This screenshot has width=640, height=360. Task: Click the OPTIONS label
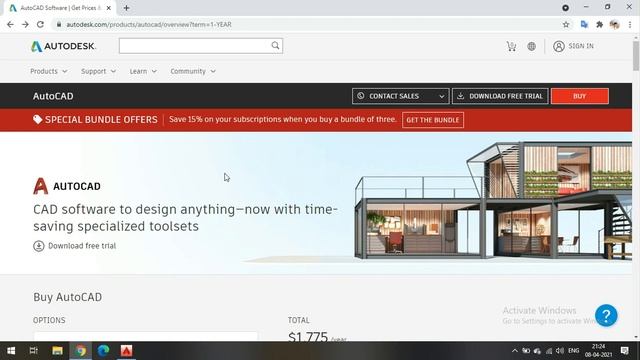(x=49, y=320)
